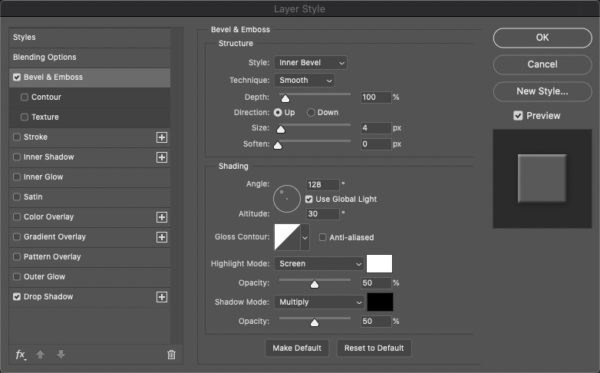Screen dimensions: 600x373
Task: Click the Altitude field showing 30
Action: coord(322,214)
